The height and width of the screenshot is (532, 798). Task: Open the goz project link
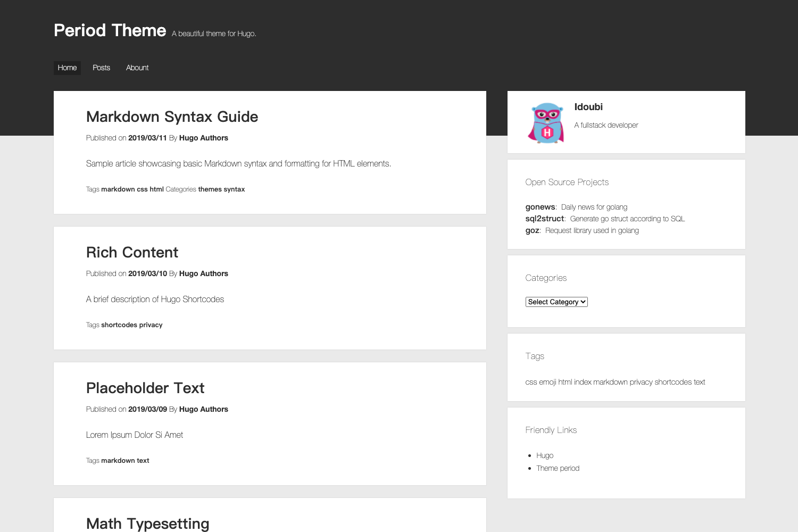click(533, 230)
